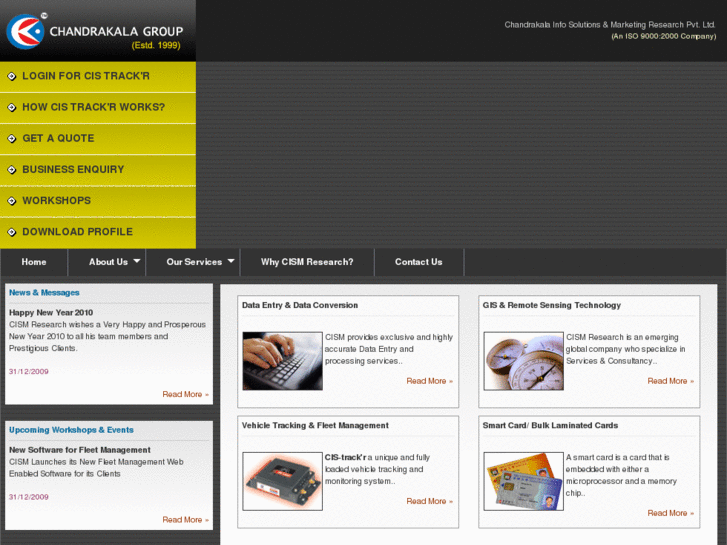
Task: Click Chandrakala Info Solutions company name text
Action: click(610, 25)
